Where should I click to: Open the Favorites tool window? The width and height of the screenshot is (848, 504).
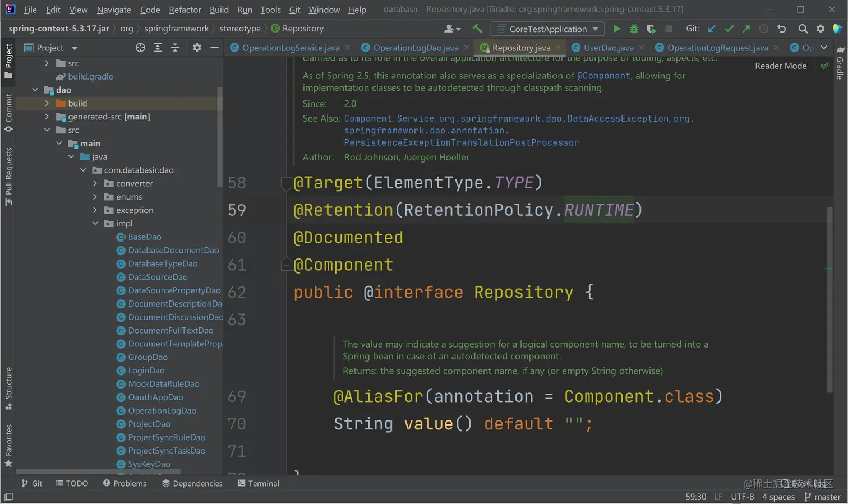click(x=8, y=446)
